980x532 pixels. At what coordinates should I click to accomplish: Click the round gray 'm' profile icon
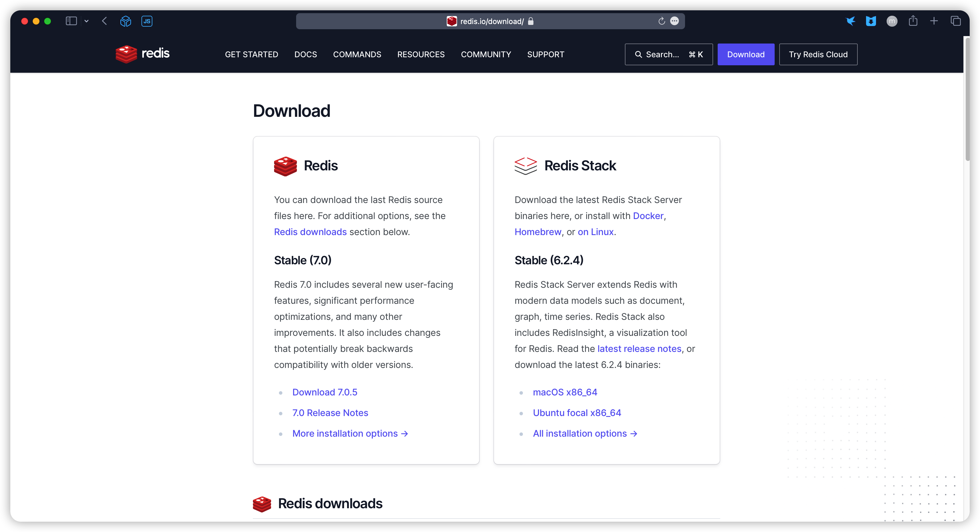point(892,21)
